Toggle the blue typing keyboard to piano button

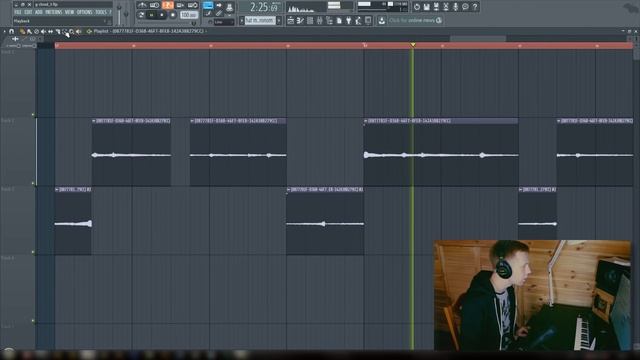pyautogui.click(x=208, y=5)
